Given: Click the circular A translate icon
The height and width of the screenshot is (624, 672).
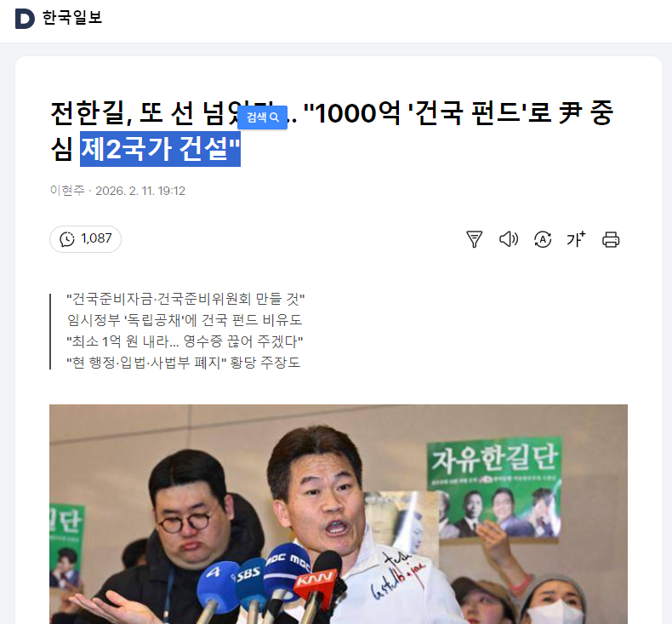Looking at the screenshot, I should (x=543, y=239).
